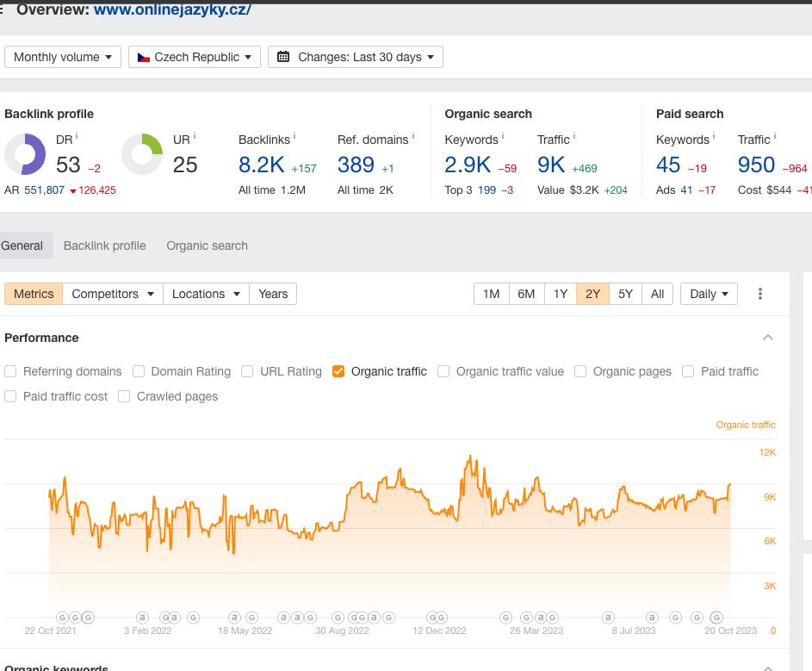Click the 'a' marker just left of 8 Jul 2023
The height and width of the screenshot is (671, 812).
[609, 617]
